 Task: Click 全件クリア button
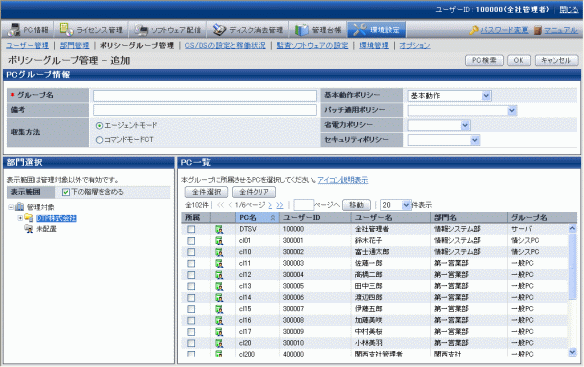coord(254,192)
